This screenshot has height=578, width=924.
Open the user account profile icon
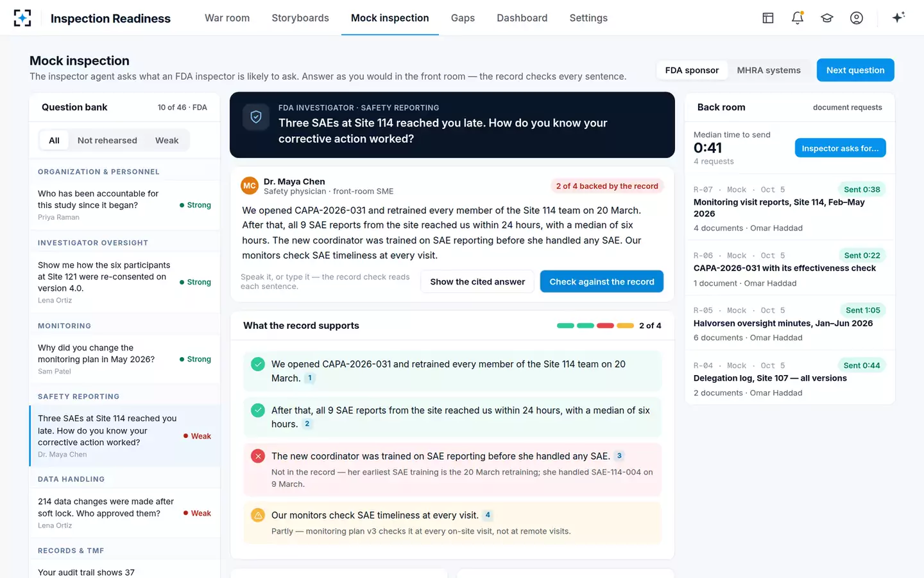click(x=857, y=18)
